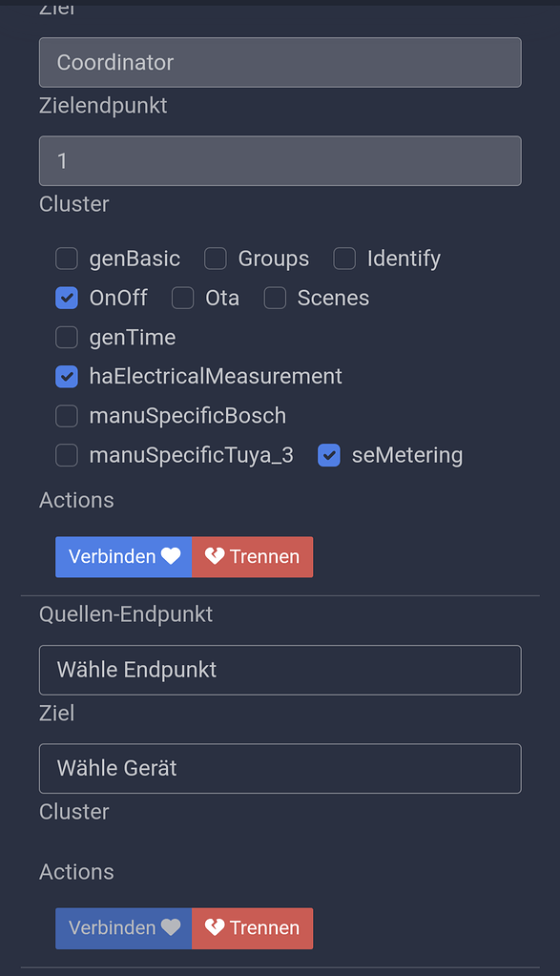Check the genTime cluster
Viewport: 560px width, 976px height.
pyautogui.click(x=66, y=337)
